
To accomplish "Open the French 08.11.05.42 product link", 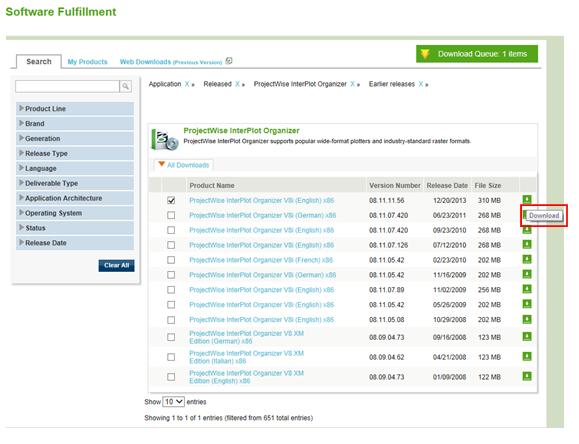I will pyautogui.click(x=261, y=260).
